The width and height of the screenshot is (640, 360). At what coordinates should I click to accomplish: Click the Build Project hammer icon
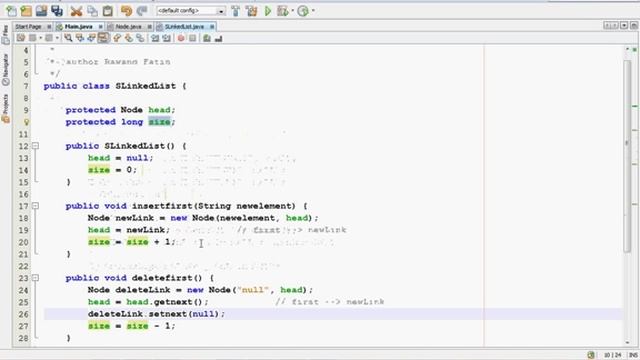(236, 11)
